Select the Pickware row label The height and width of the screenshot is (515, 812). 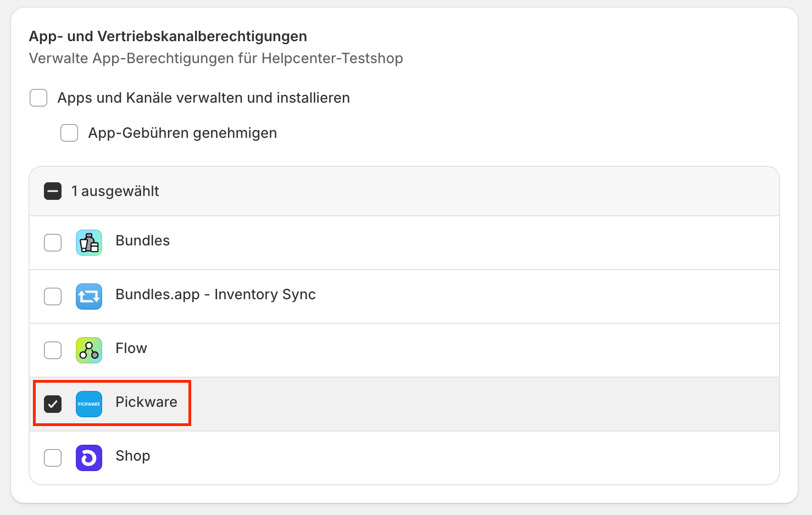click(x=146, y=402)
